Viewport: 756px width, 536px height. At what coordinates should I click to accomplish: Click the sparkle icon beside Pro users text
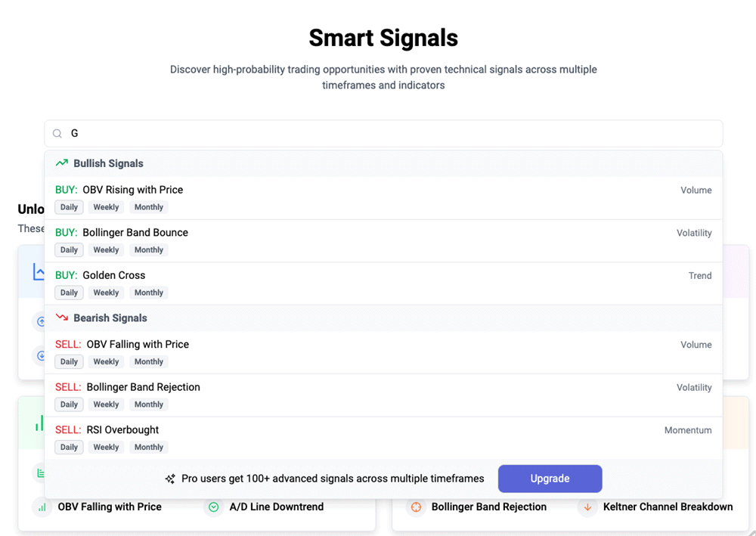(x=170, y=479)
